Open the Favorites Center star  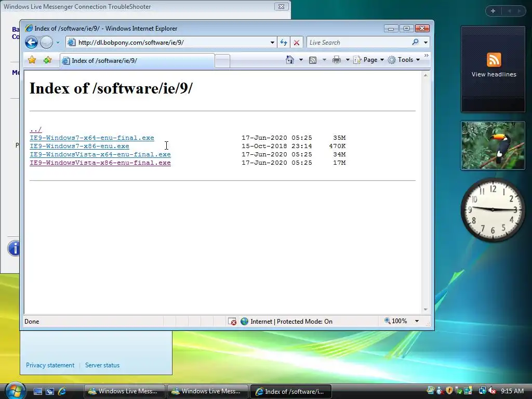(32, 60)
